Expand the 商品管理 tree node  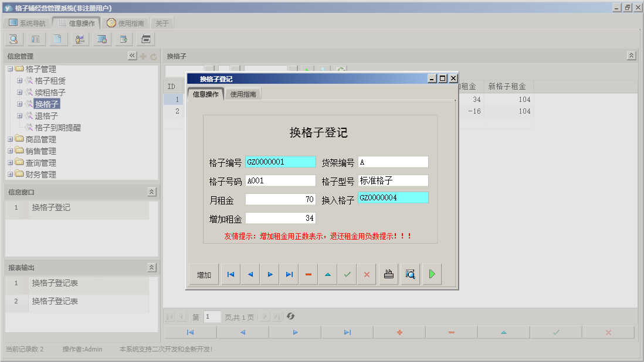point(11,139)
